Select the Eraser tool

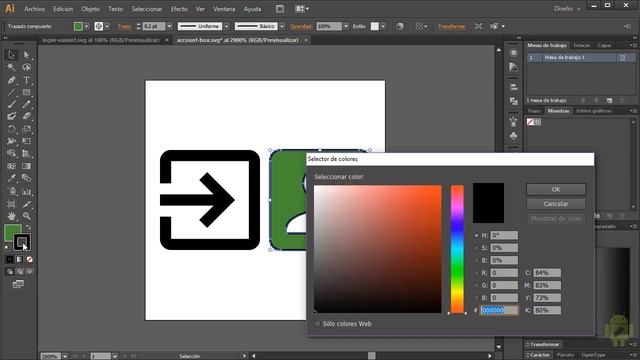[27, 116]
